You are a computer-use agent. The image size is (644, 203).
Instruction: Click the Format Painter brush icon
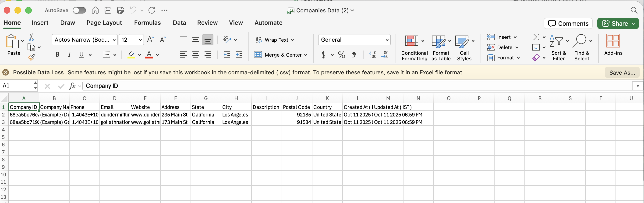click(31, 57)
